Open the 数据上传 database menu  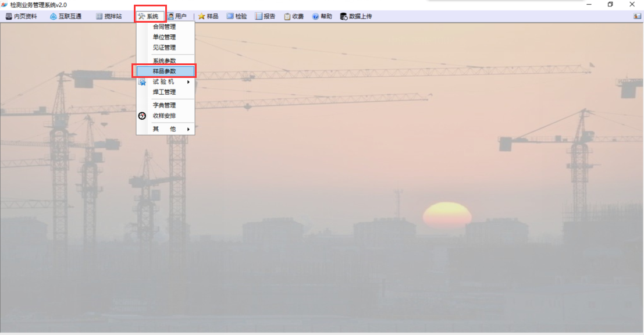356,16
